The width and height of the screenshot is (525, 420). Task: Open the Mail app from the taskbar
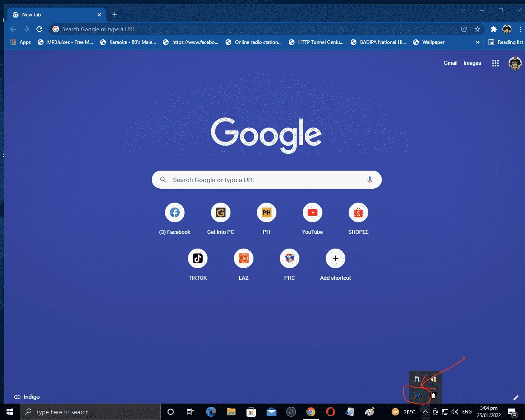tap(271, 412)
